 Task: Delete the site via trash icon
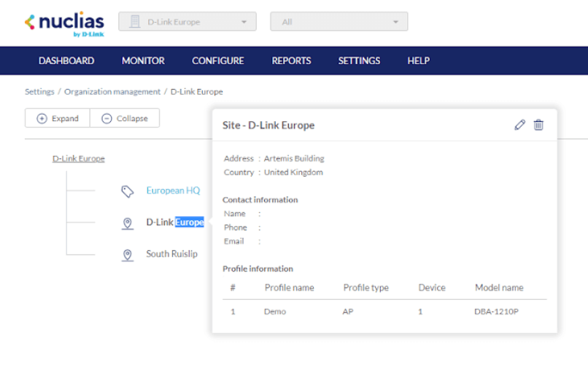tap(538, 125)
